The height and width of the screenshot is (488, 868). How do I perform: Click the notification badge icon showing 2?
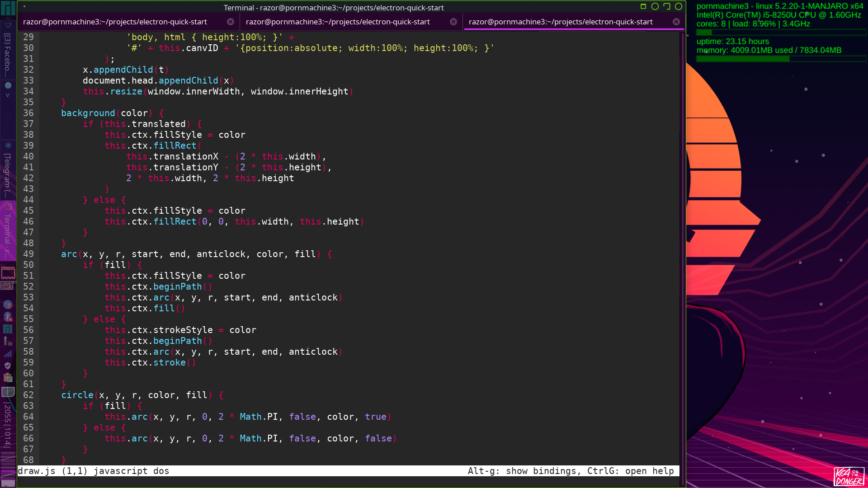8,305
